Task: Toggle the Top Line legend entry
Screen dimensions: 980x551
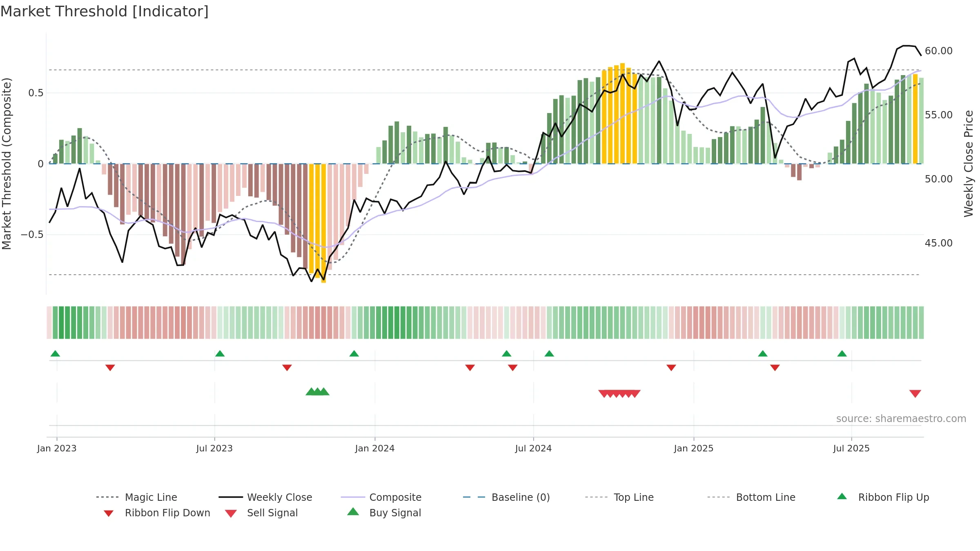Action: [619, 497]
